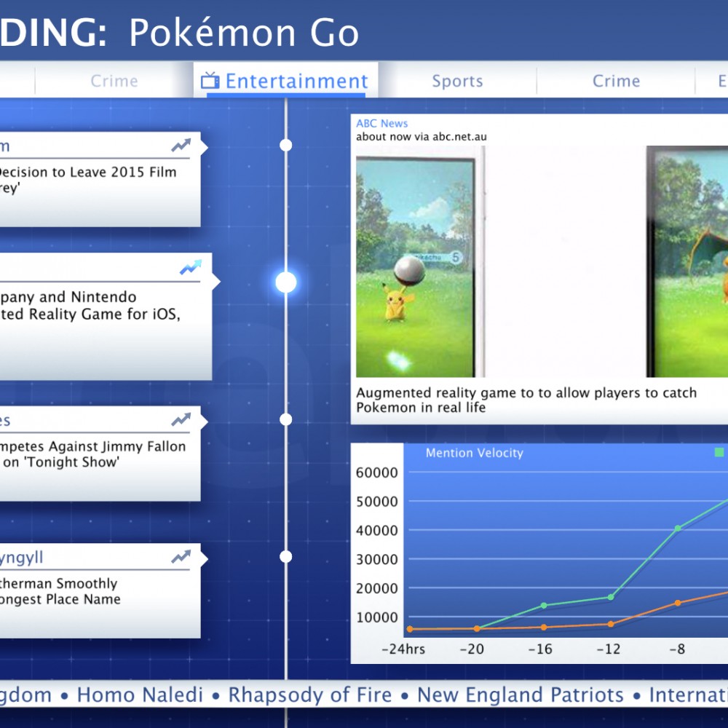Click the '-8' x-axis label
Image resolution: width=728 pixels, height=728 pixels.
[677, 649]
